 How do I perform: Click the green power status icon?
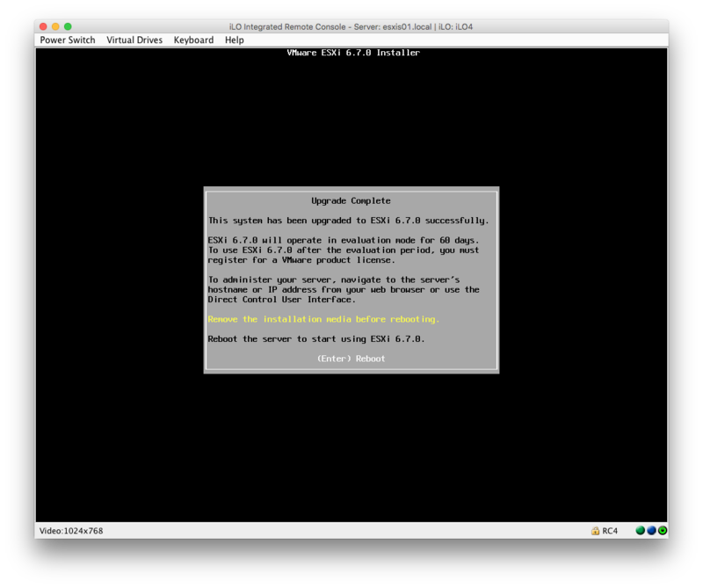point(663,531)
